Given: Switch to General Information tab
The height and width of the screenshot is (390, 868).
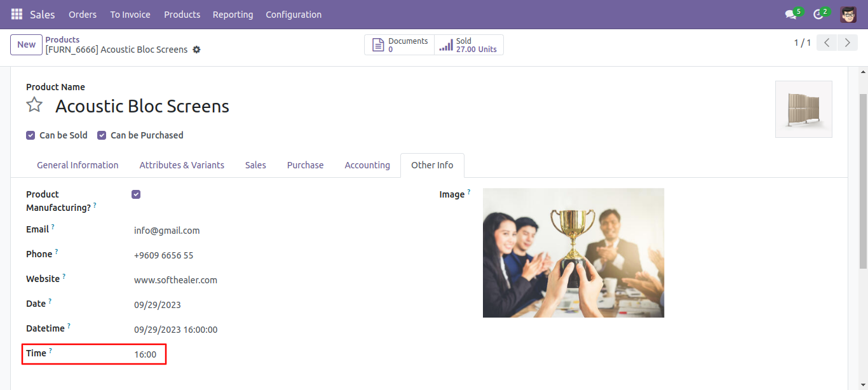Looking at the screenshot, I should 78,165.
